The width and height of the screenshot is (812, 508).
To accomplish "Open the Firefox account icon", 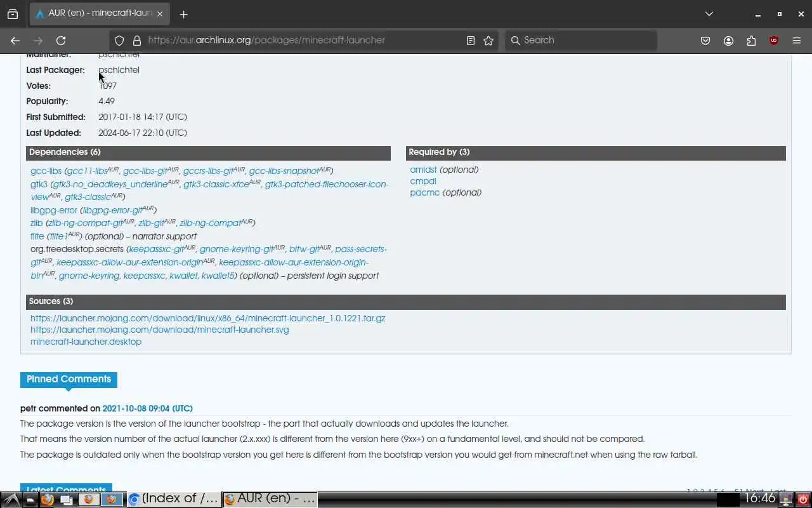I will (728, 40).
